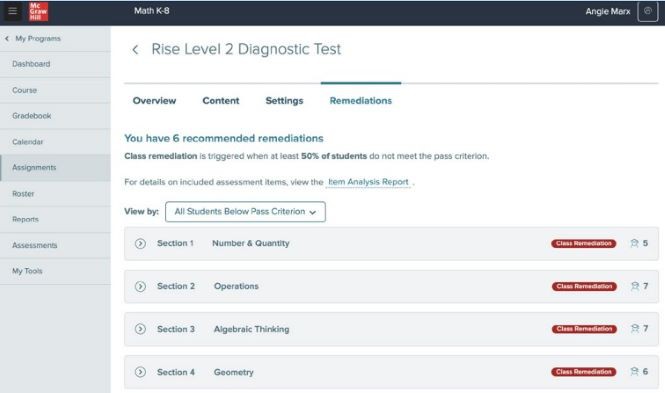Image resolution: width=665 pixels, height=393 pixels.
Task: Click the Math K-8 header title
Action: [151, 11]
